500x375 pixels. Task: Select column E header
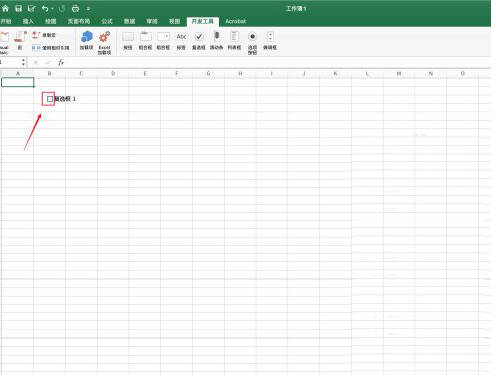tap(145, 73)
